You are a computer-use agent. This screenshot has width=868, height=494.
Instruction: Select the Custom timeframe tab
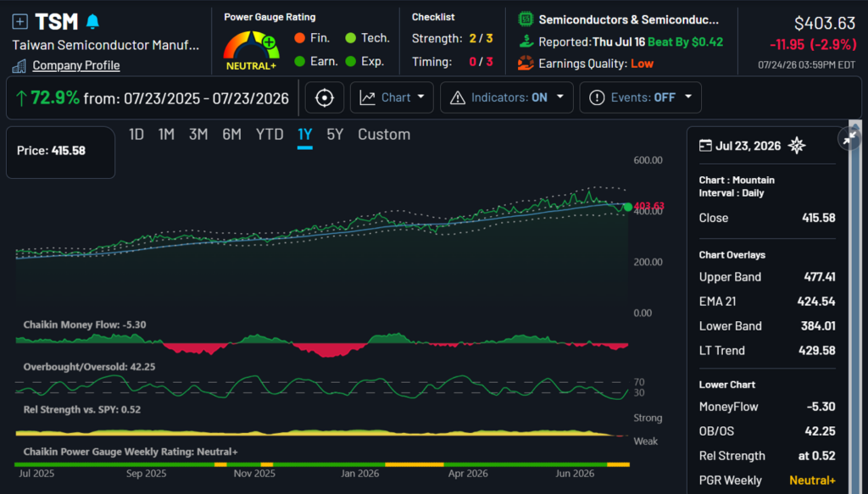[x=384, y=135]
